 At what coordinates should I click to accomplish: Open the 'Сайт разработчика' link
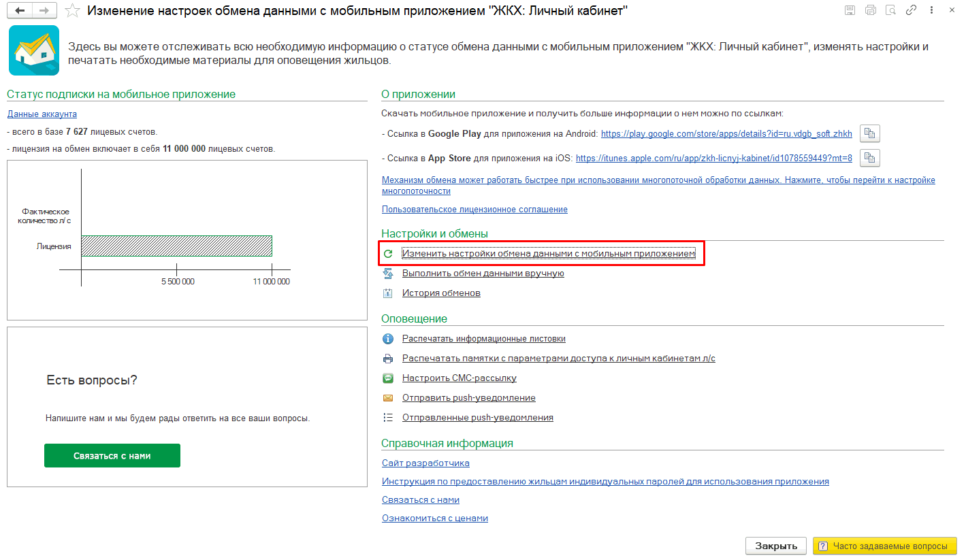coord(425,463)
